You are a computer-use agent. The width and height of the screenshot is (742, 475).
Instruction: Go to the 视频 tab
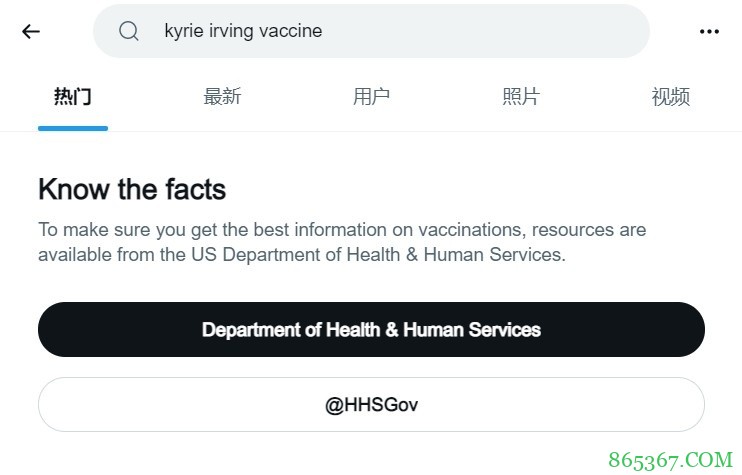[x=670, y=97]
